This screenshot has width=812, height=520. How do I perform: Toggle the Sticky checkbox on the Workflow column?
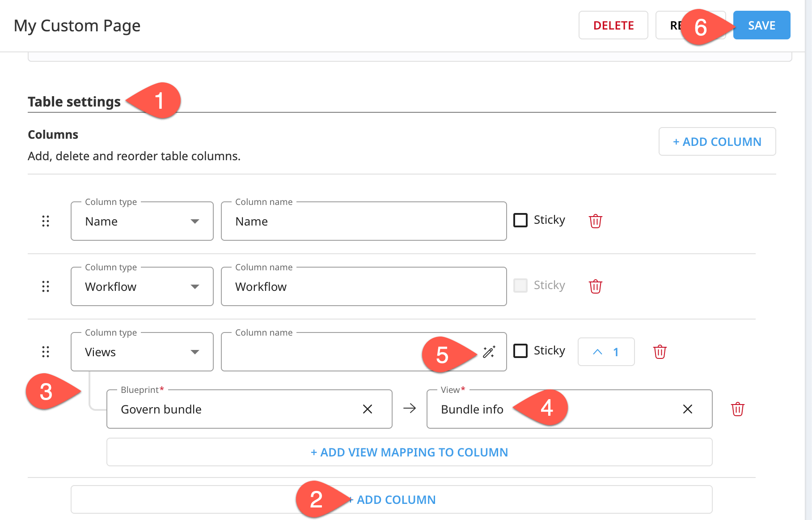(x=520, y=285)
